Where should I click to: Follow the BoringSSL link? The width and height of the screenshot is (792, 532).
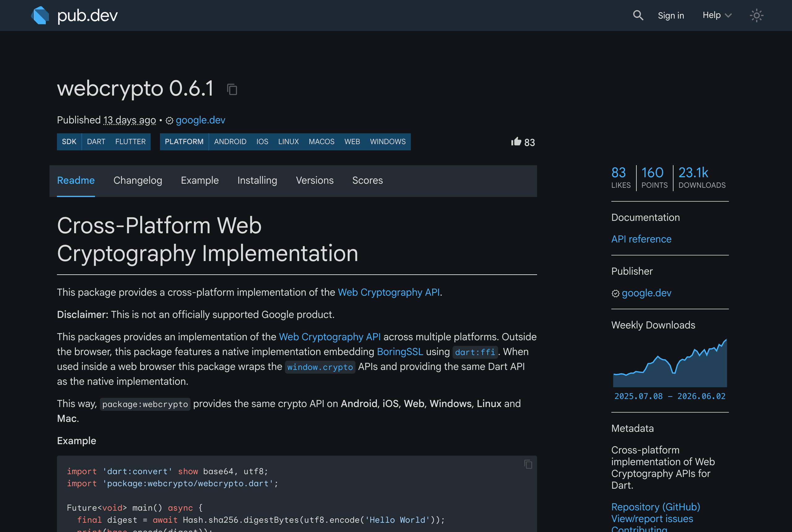pyautogui.click(x=400, y=351)
